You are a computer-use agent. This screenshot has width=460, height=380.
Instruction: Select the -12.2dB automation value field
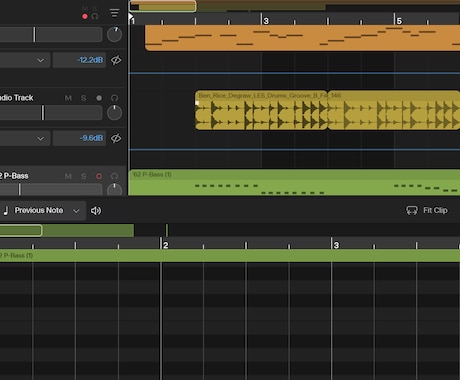click(x=79, y=60)
